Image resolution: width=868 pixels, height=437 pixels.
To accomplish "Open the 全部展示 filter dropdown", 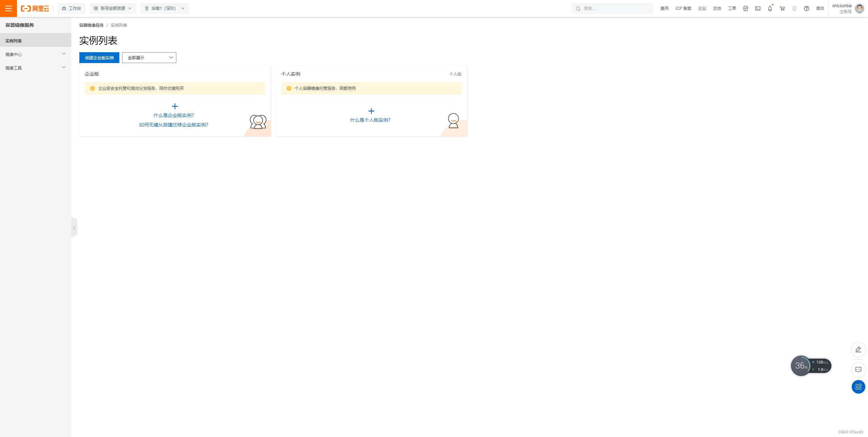I will point(149,58).
